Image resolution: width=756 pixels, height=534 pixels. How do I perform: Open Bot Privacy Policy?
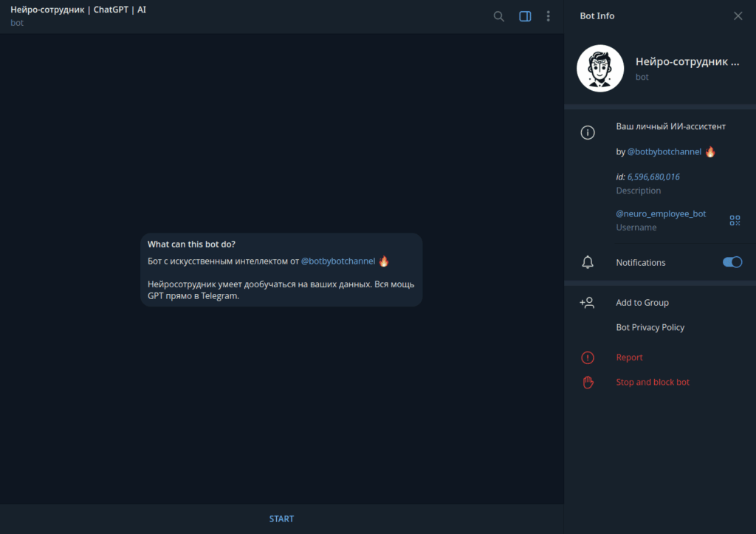(650, 327)
